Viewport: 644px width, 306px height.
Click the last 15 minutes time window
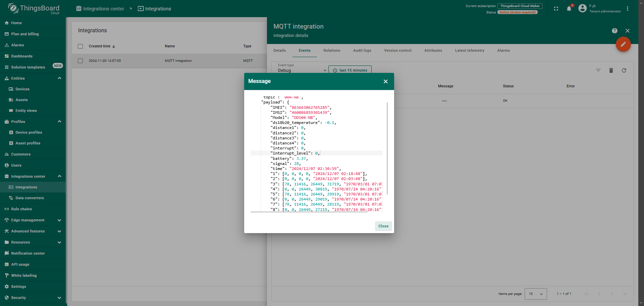(x=350, y=70)
